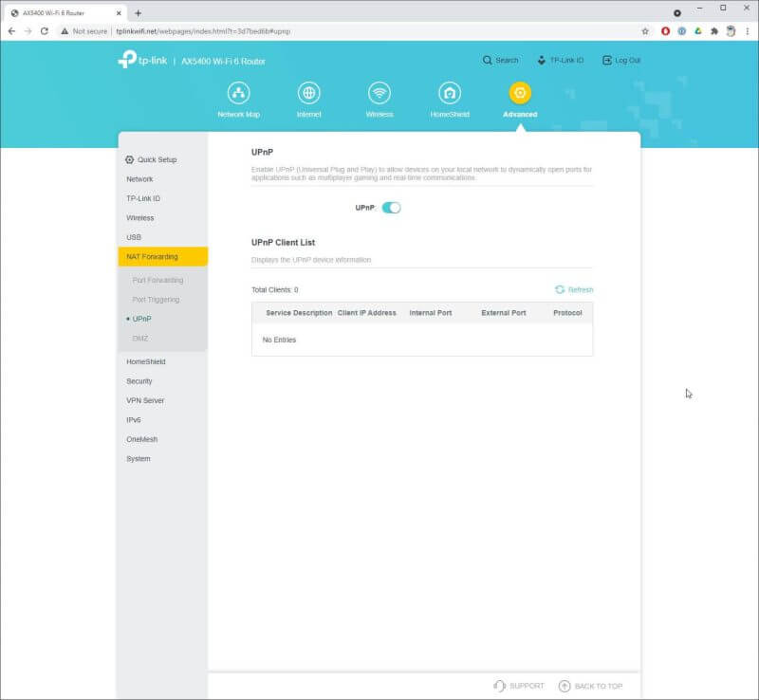The width and height of the screenshot is (759, 700).
Task: Open a new browser tab
Action: (138, 13)
